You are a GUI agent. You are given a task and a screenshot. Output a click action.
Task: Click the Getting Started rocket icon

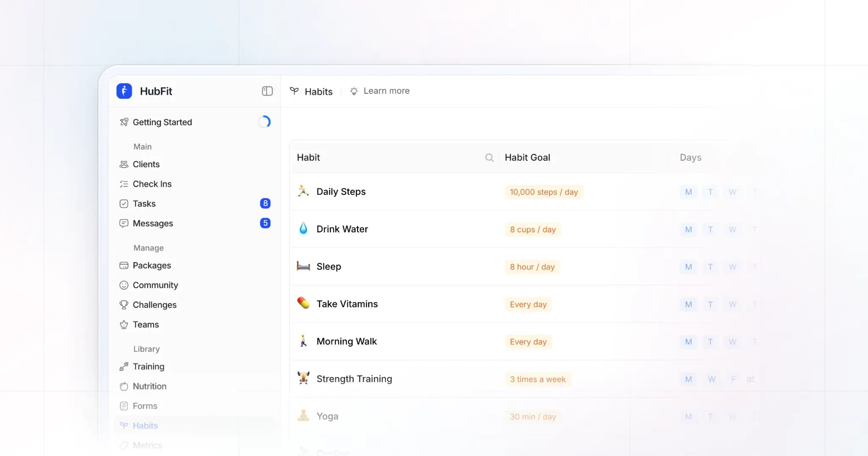tap(124, 122)
